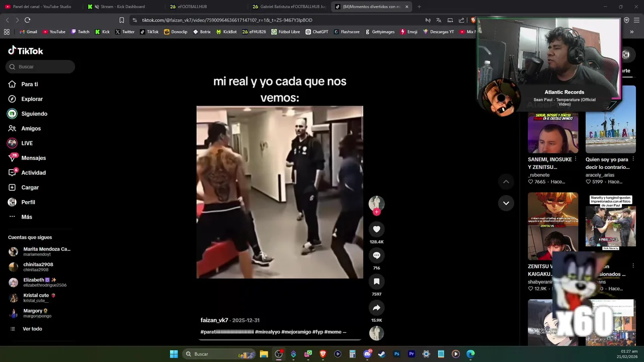Open the Kick bookmark
644x362 pixels.
(102, 32)
